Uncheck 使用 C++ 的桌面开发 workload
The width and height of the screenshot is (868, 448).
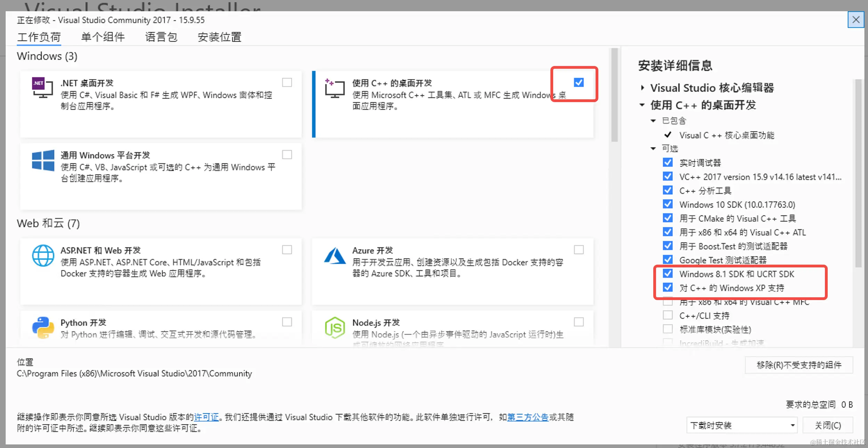578,82
